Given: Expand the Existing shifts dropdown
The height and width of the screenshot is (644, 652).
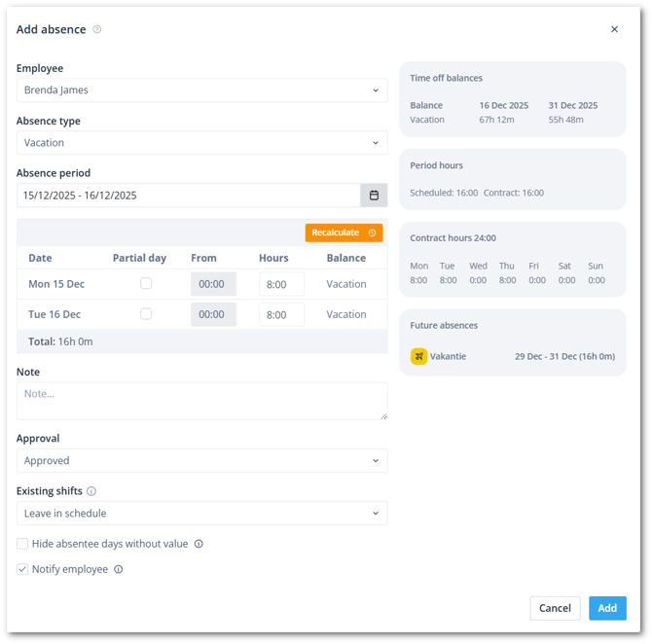Looking at the screenshot, I should click(201, 514).
